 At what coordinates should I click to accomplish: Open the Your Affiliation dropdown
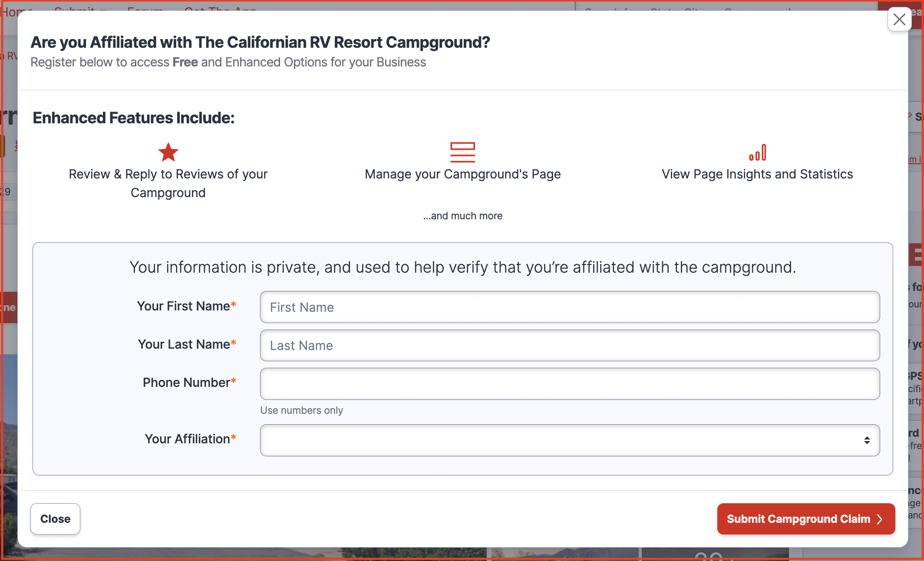tap(570, 440)
